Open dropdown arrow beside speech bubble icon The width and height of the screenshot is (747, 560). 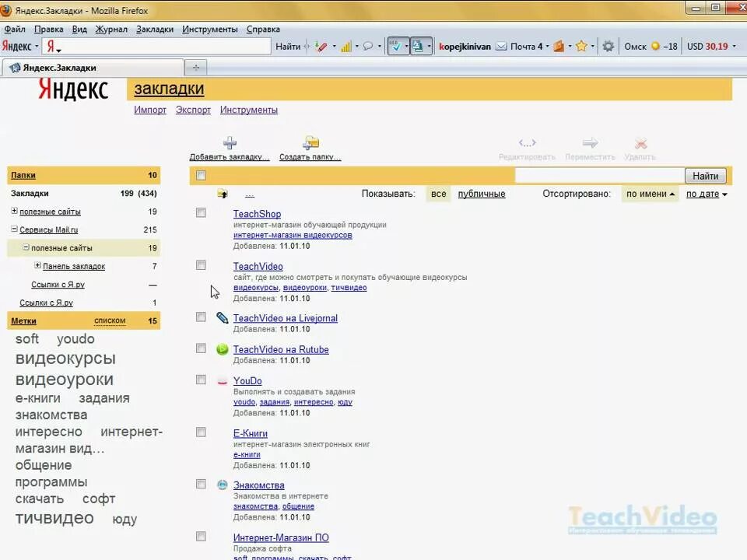tap(379, 47)
